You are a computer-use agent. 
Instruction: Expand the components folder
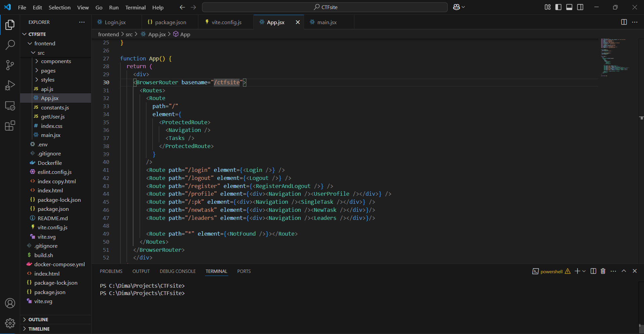point(56,61)
